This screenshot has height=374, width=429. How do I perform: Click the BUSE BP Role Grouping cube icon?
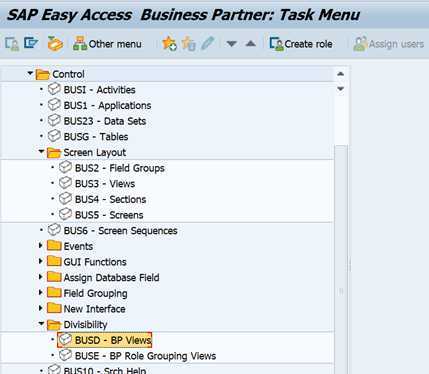65,356
